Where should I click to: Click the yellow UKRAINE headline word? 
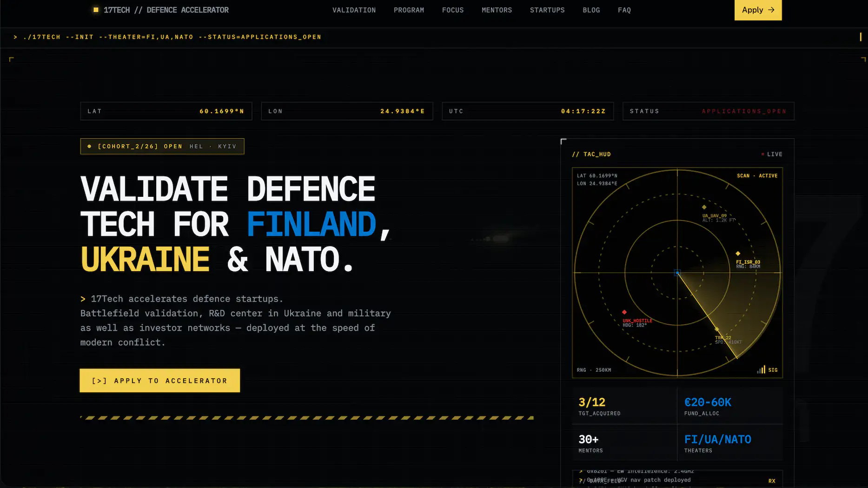click(145, 260)
